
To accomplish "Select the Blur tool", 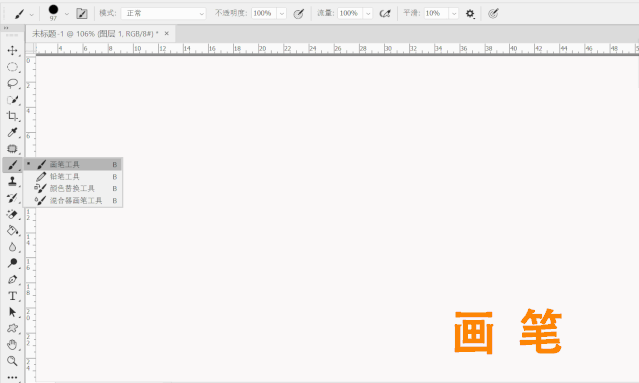I will 12,247.
